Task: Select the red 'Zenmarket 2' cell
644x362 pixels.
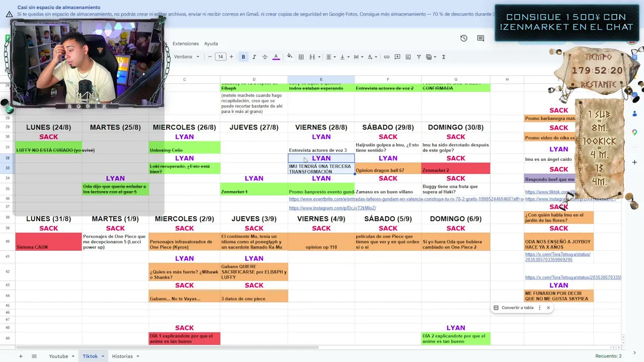Action: 456,169
